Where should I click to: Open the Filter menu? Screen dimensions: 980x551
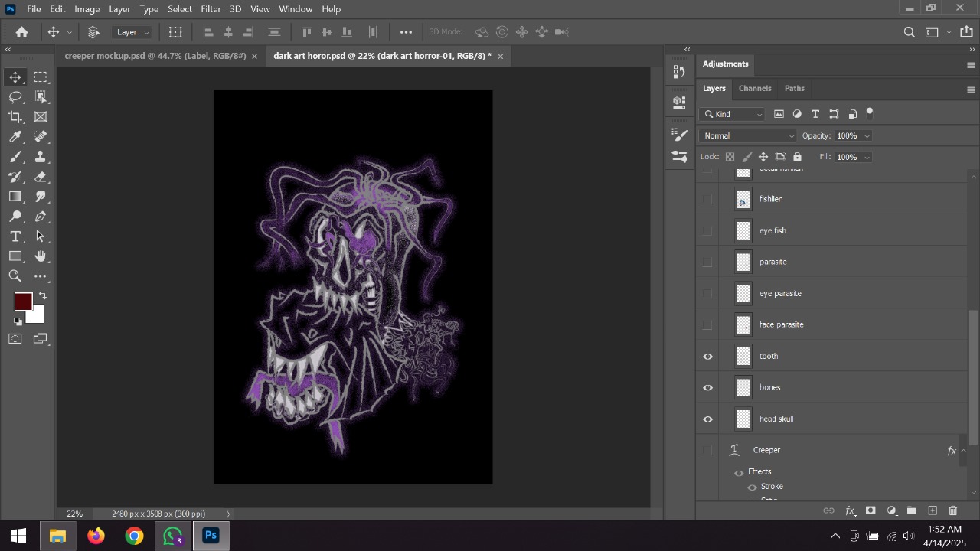[211, 9]
